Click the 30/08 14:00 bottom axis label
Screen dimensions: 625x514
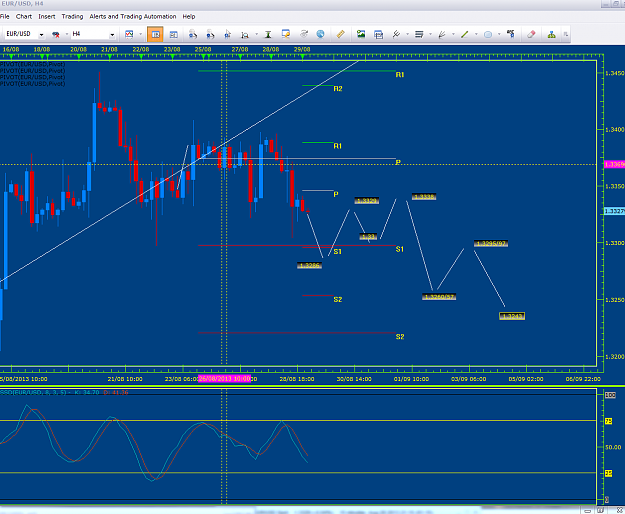tap(354, 379)
